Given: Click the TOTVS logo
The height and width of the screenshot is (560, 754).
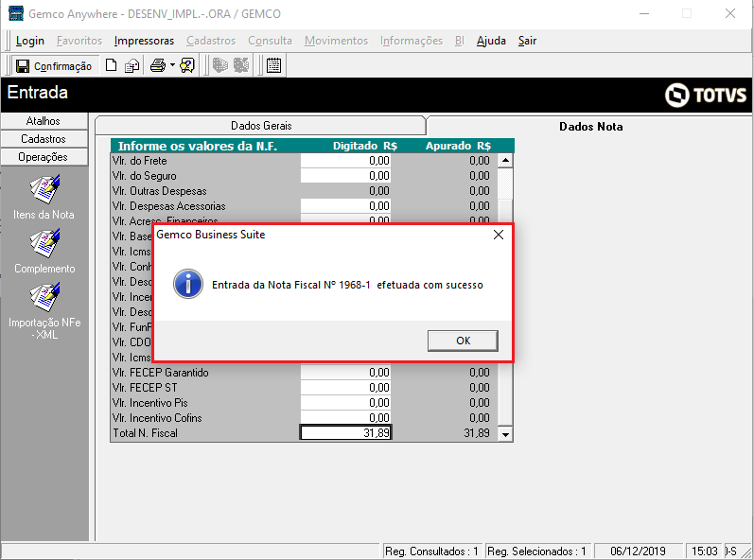Looking at the screenshot, I should [706, 95].
